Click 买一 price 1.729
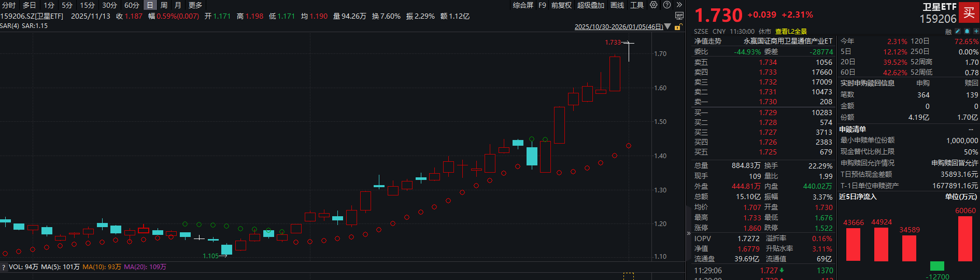The height and width of the screenshot is (280, 980). (768, 113)
